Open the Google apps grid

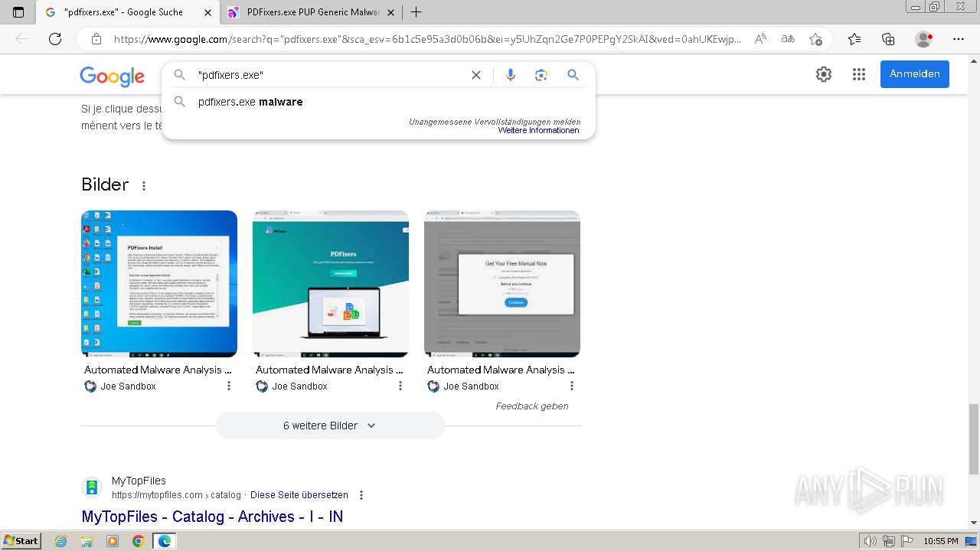click(859, 74)
